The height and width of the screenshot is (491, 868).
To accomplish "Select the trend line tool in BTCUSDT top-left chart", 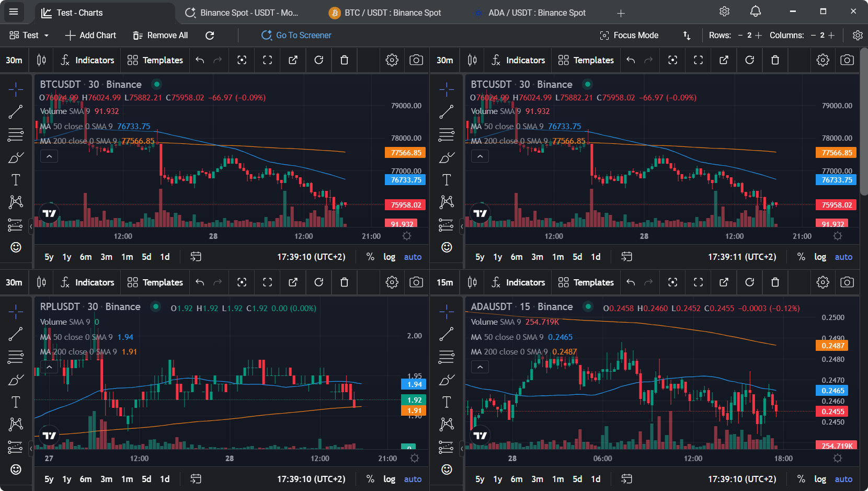I will pyautogui.click(x=16, y=111).
